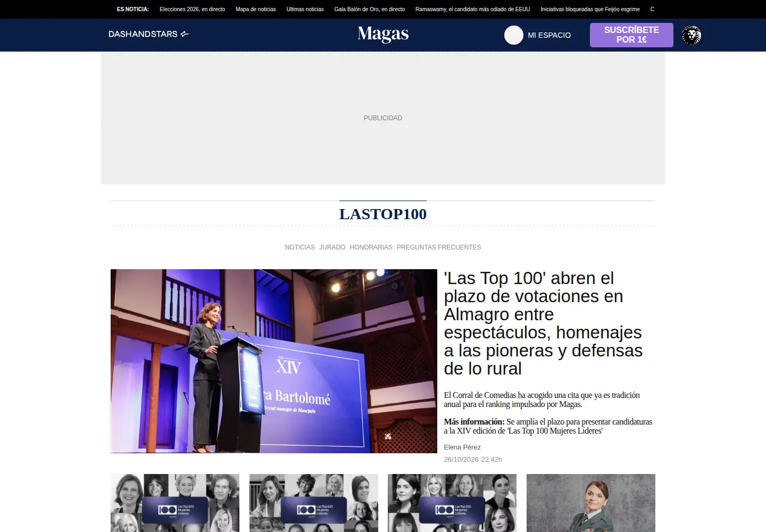Open the 'Las Top 100' abren el plazo headline
Screen dimensions: 766x532
pos(543,323)
